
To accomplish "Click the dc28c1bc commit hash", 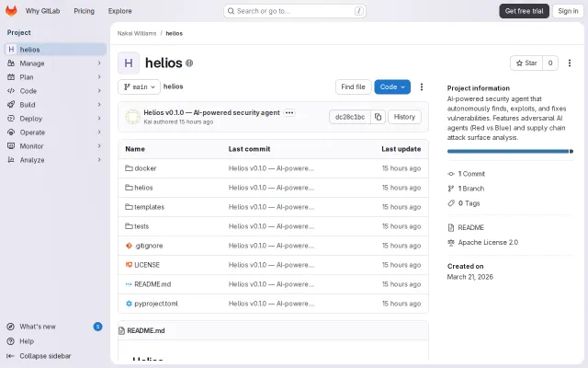I will [350, 117].
